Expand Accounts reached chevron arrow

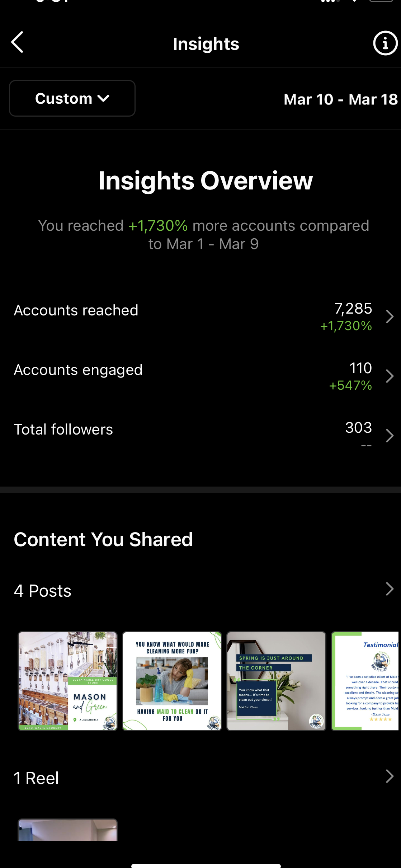390,316
